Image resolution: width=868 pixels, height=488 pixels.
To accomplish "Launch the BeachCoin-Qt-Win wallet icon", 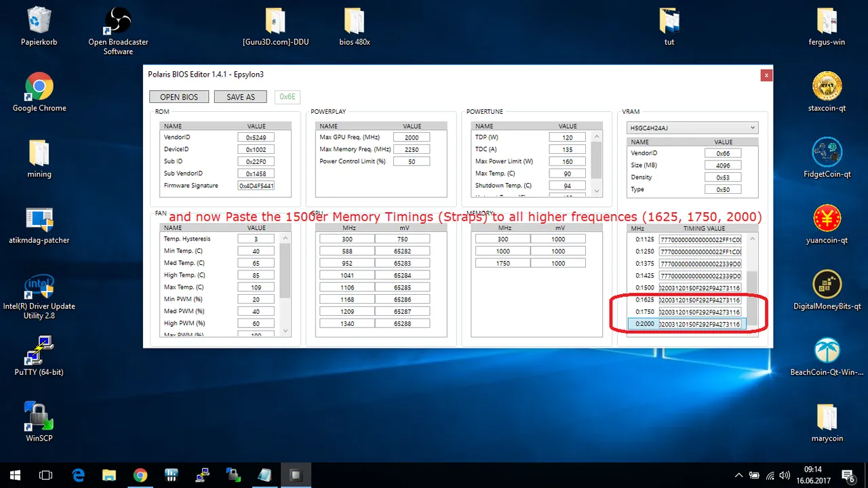I will pos(827,357).
